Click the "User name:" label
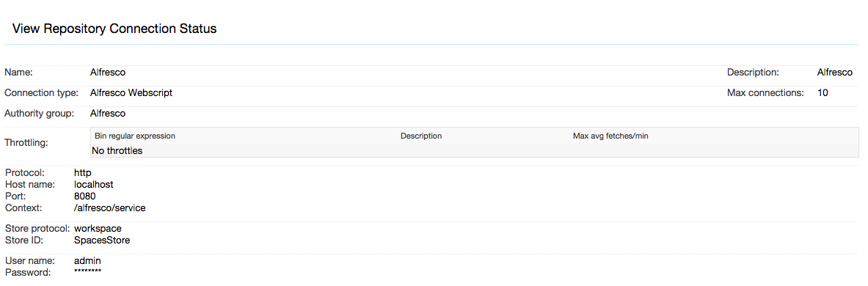The image size is (868, 286). tap(30, 260)
